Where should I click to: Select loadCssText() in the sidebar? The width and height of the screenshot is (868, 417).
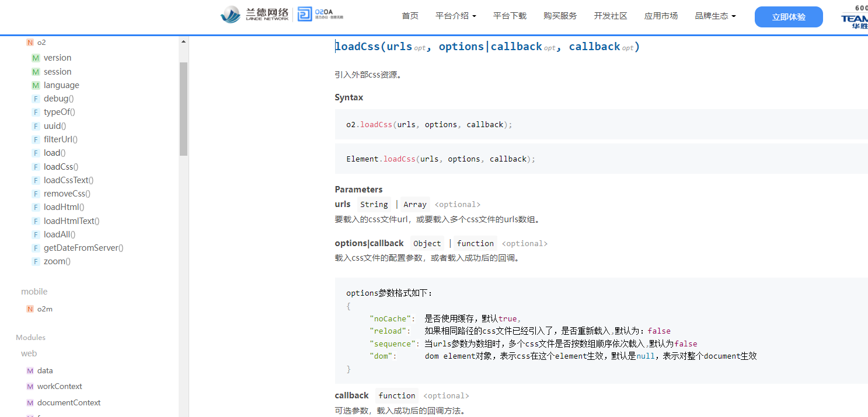click(x=68, y=180)
